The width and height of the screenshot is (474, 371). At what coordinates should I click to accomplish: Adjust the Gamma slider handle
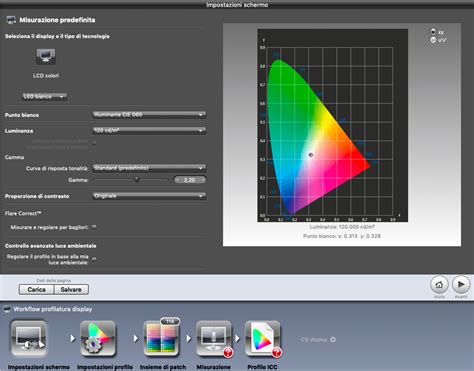point(137,179)
